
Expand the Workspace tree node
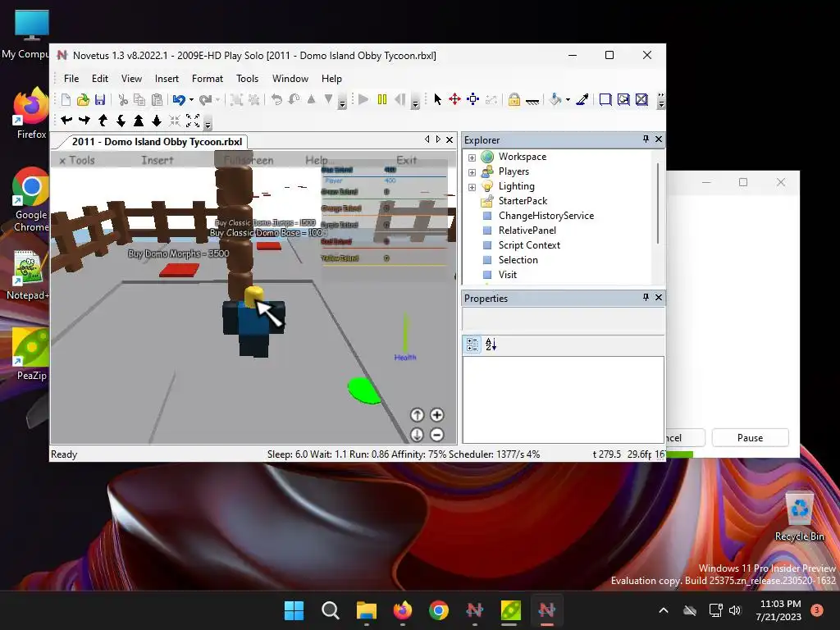(472, 157)
